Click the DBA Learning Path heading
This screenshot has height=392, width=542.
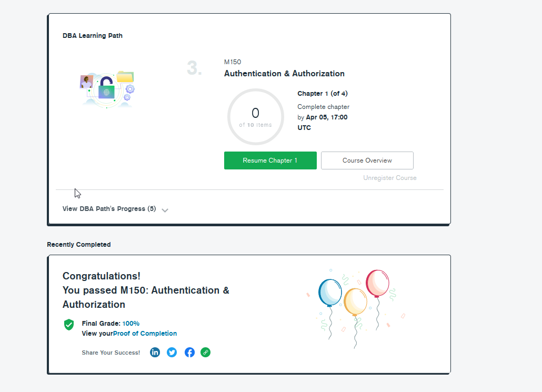(x=92, y=35)
